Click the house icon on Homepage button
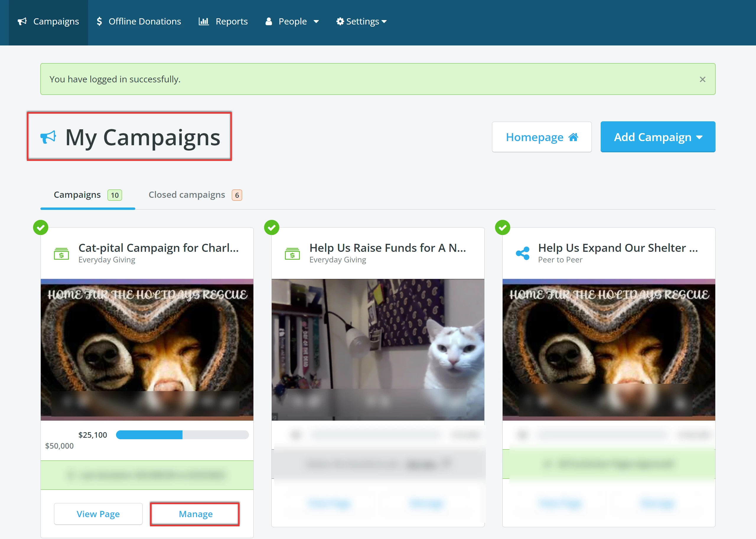756x539 pixels. tap(573, 137)
